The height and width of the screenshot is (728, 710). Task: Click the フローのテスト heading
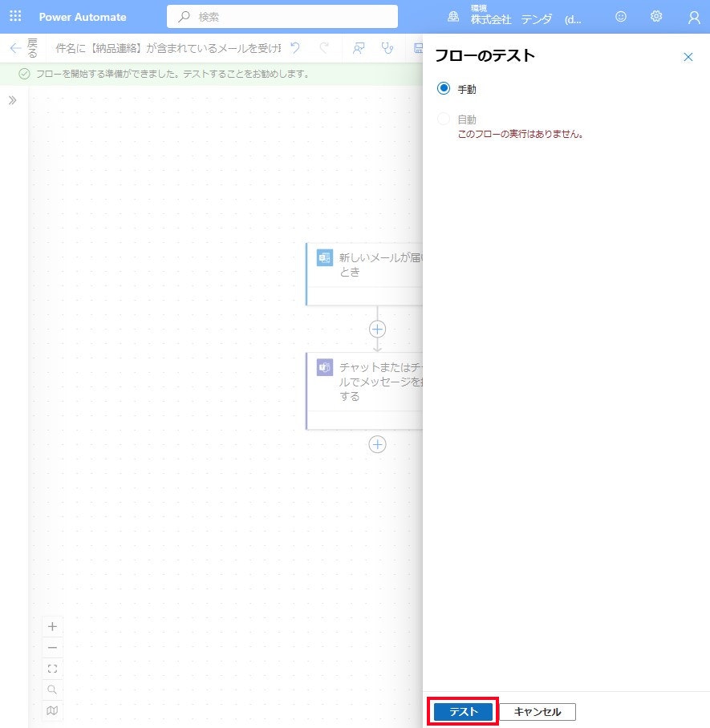(x=485, y=55)
